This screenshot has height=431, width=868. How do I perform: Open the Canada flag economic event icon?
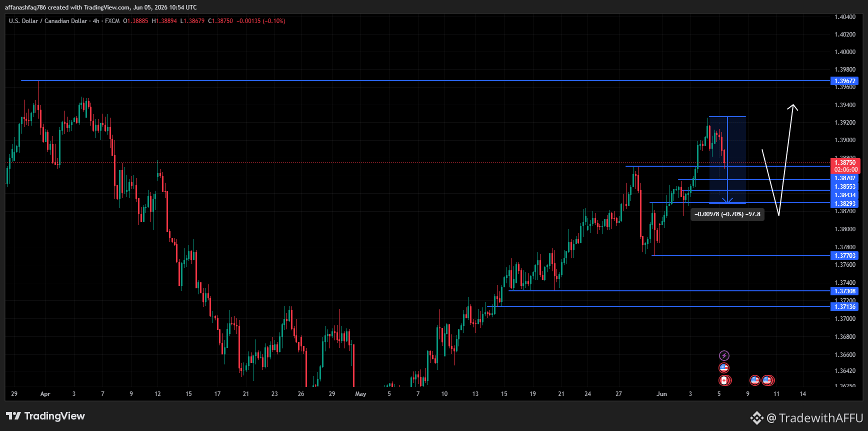click(724, 380)
